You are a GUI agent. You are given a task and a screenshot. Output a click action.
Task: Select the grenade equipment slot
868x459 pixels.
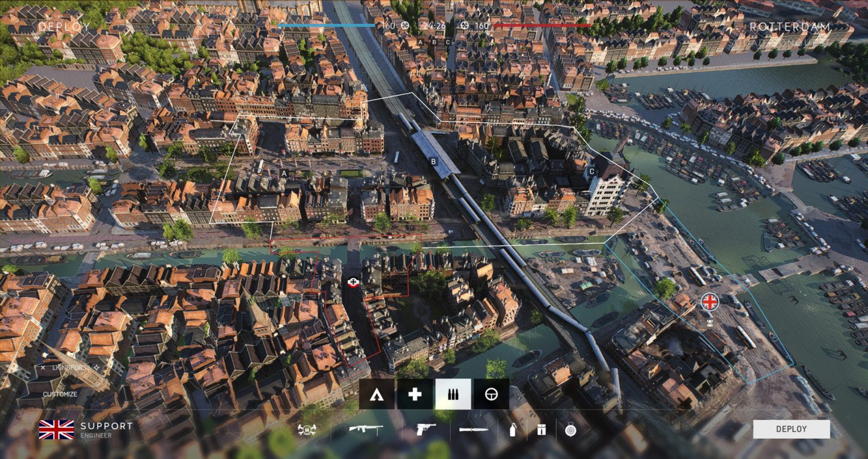[512, 429]
